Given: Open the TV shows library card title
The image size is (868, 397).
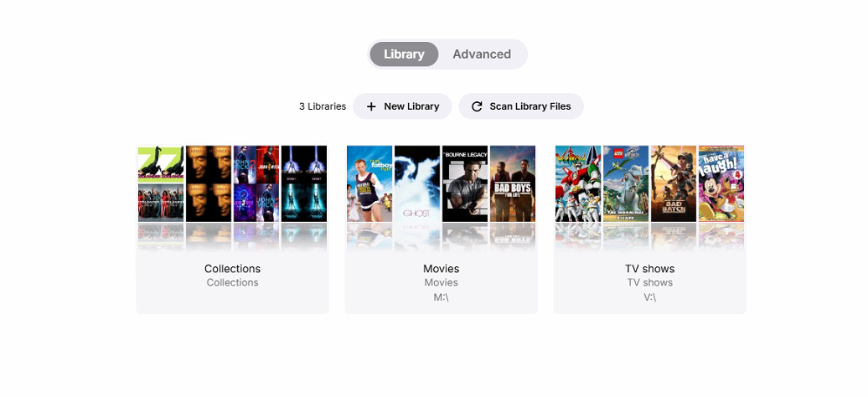Looking at the screenshot, I should 650,269.
